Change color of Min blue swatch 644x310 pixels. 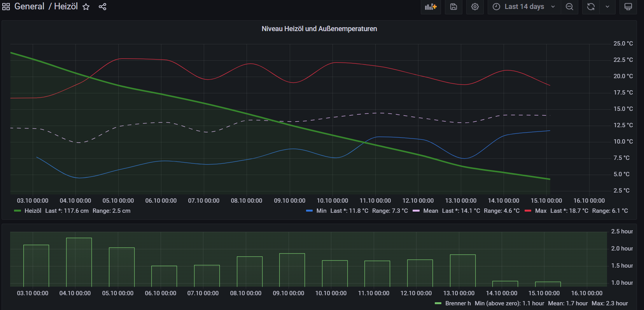(309, 211)
